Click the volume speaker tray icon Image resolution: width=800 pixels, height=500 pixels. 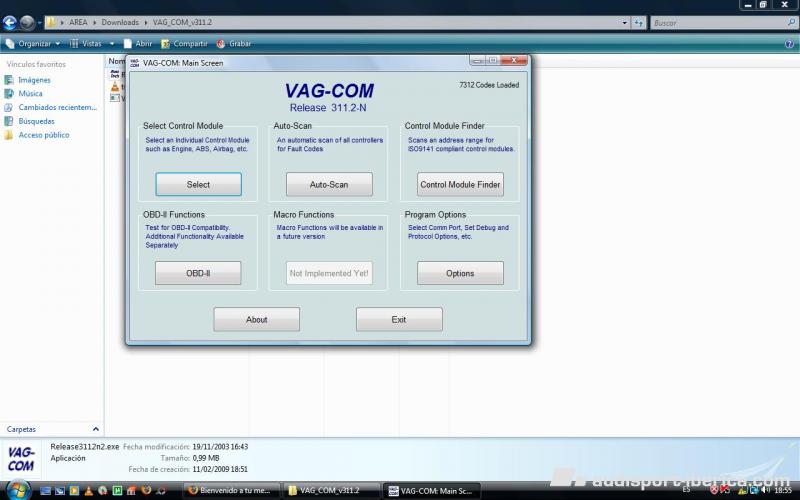(765, 490)
